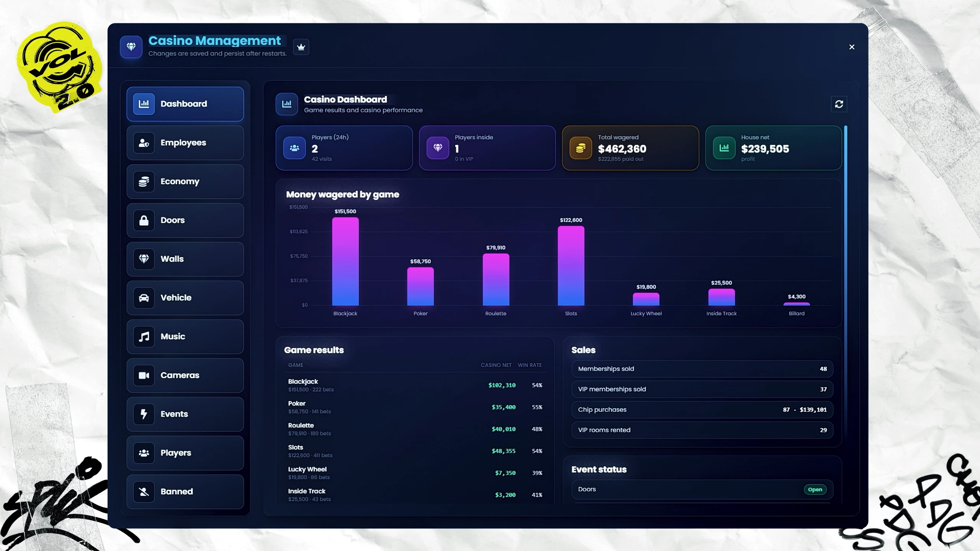The image size is (980, 551).
Task: Click the Inside Track row in Game results
Action: pos(415,495)
